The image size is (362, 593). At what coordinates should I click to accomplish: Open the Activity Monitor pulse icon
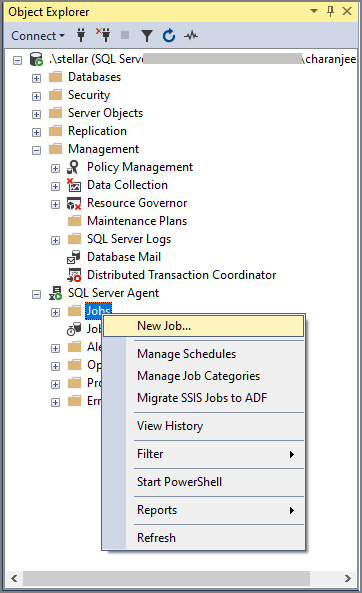[191, 36]
